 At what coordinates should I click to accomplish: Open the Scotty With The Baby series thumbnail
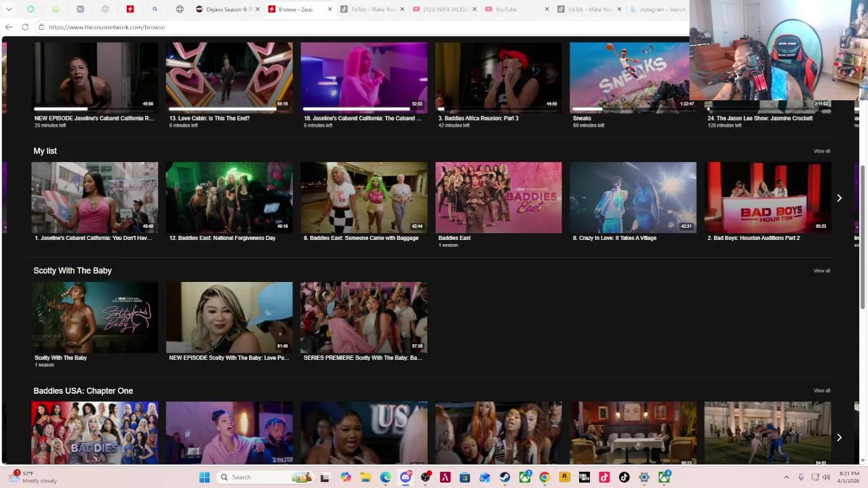(x=94, y=317)
